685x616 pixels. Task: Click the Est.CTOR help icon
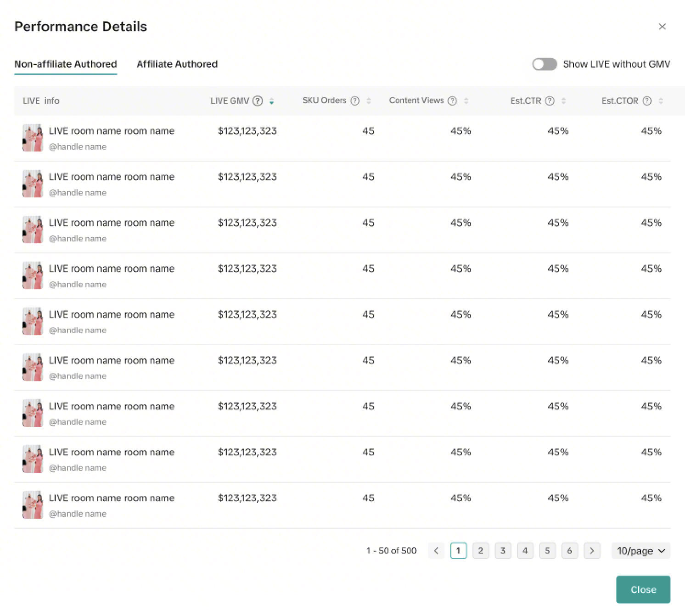tap(647, 101)
